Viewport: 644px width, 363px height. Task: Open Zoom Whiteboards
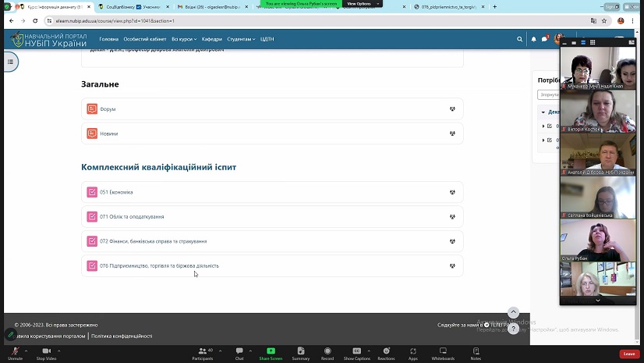pos(443,353)
